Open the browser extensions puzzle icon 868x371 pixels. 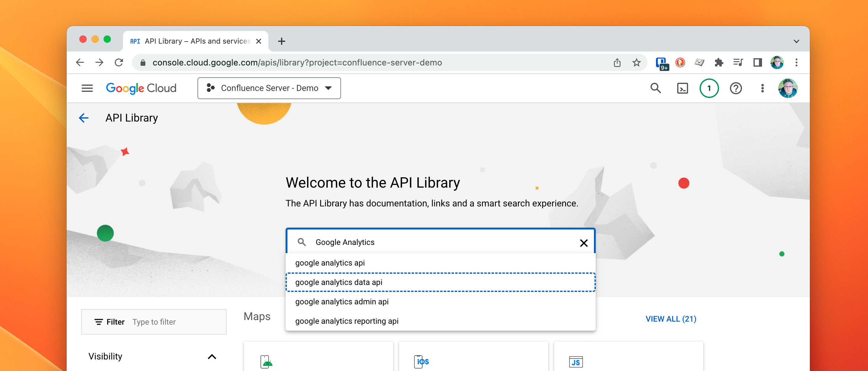coord(718,63)
